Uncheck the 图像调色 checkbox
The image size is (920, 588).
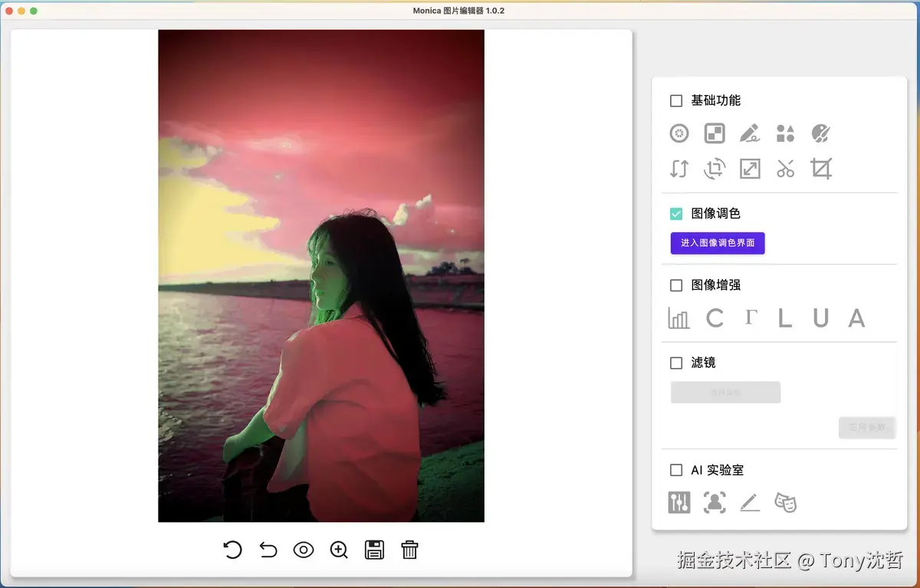[x=676, y=214]
